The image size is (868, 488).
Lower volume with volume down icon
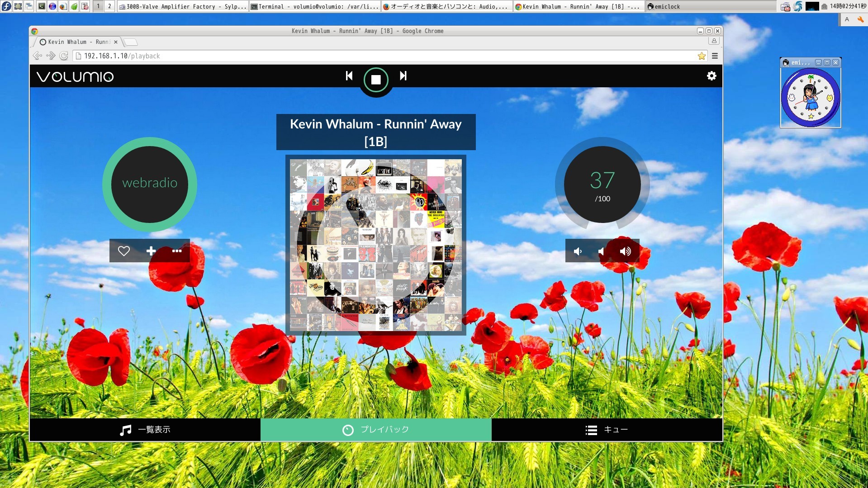(578, 251)
